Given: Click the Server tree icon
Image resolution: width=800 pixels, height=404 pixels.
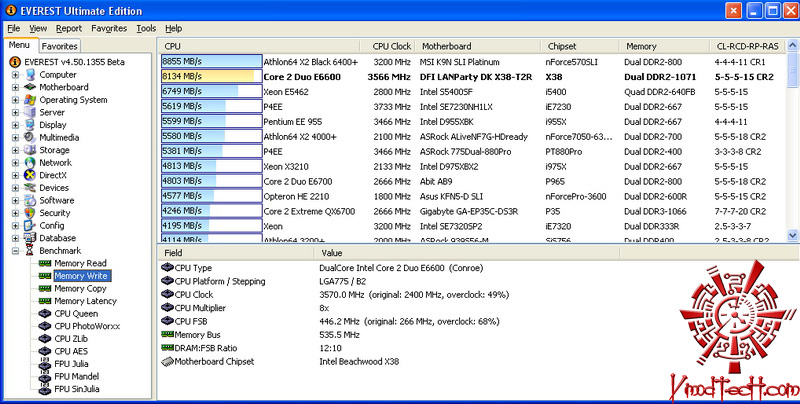Looking at the screenshot, I should (30, 112).
